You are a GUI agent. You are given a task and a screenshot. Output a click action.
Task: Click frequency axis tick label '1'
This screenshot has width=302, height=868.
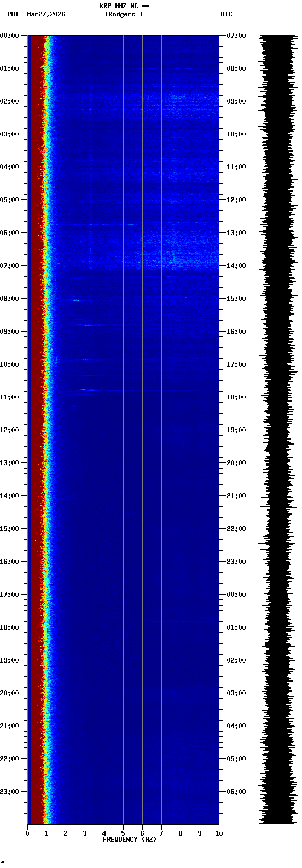coord(47,833)
